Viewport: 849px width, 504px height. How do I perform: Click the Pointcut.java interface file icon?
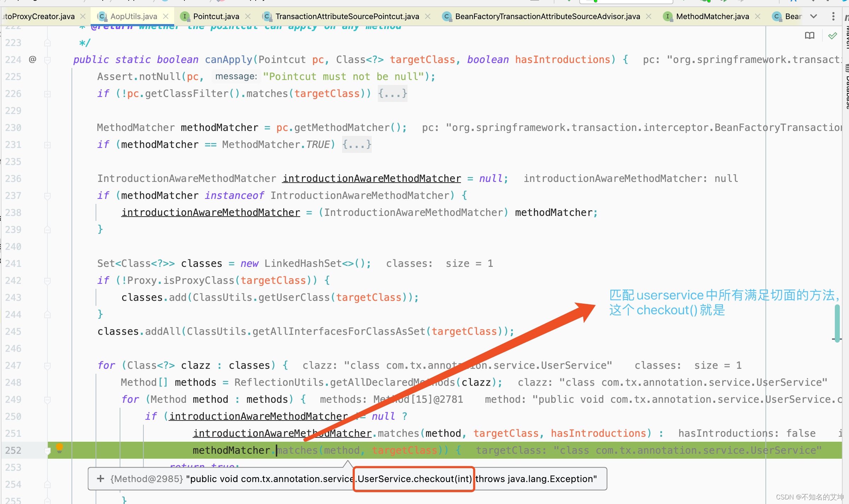184,16
